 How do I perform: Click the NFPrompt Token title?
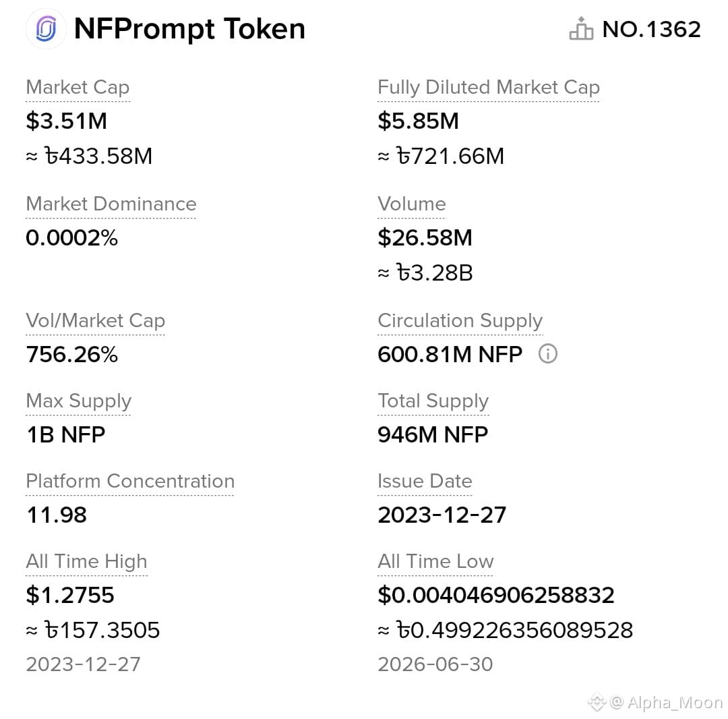pos(189,29)
